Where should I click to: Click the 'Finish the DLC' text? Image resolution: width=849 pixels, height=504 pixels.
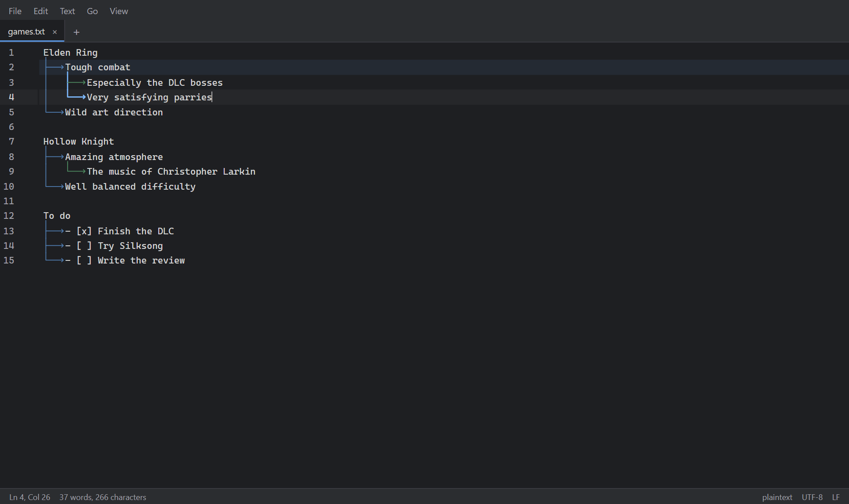(136, 231)
